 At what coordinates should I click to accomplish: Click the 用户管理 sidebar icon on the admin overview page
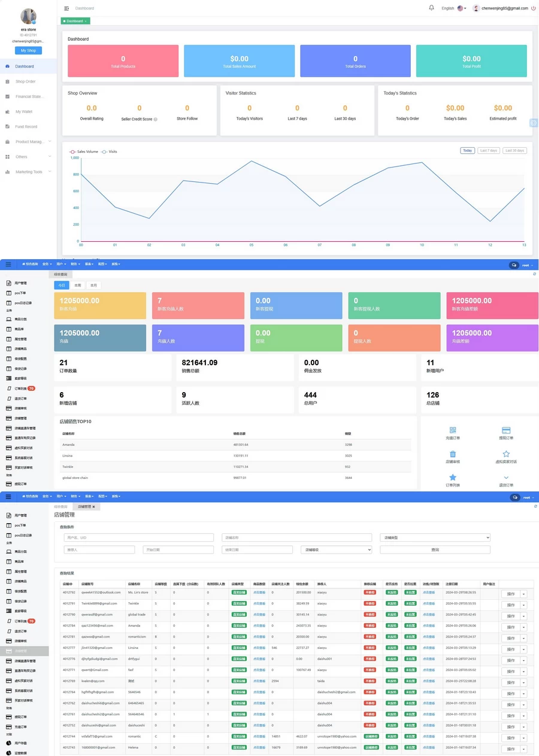pos(8,283)
